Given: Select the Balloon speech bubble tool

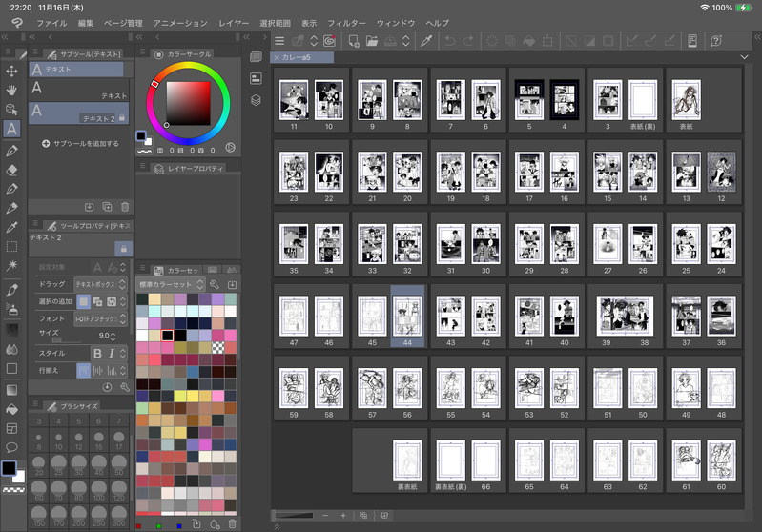Looking at the screenshot, I should point(11,447).
